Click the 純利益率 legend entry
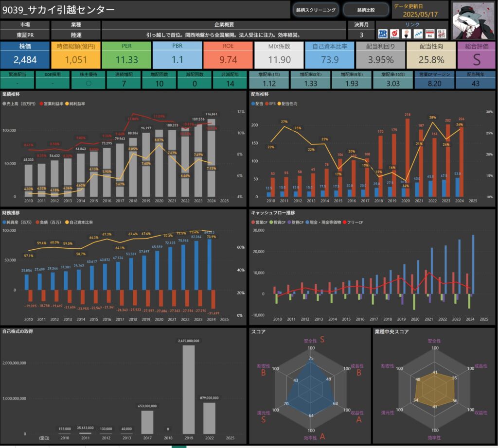Image resolution: width=498 pixels, height=448 pixels. pyautogui.click(x=75, y=104)
